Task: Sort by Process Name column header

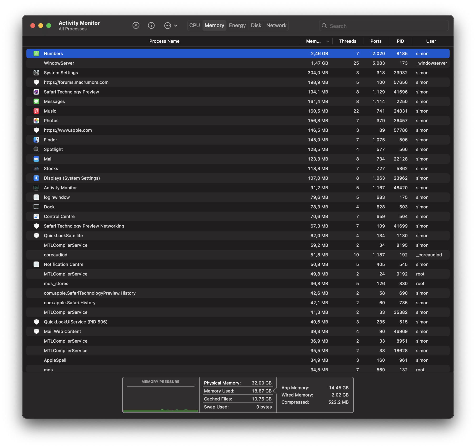Action: tap(164, 41)
